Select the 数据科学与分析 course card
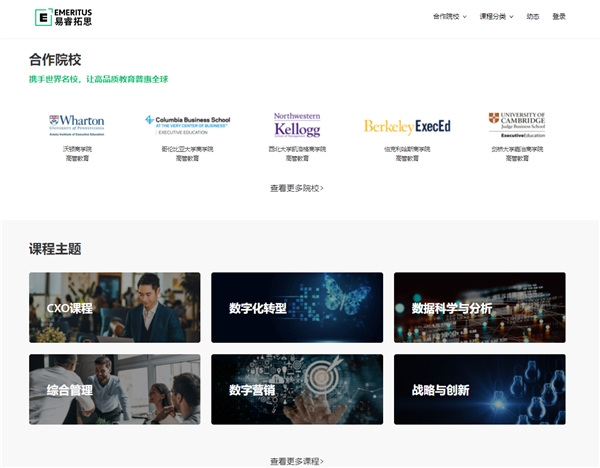Image resolution: width=600 pixels, height=468 pixels. coord(479,308)
